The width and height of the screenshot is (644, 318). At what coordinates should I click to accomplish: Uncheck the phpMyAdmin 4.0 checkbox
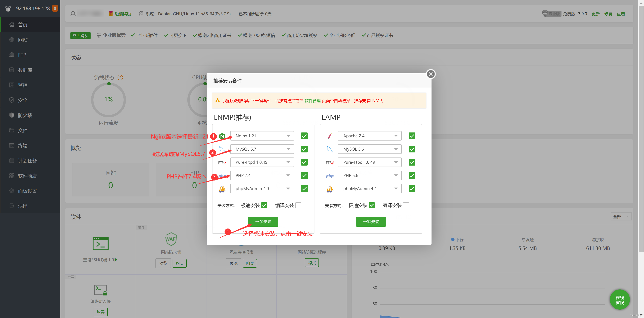pyautogui.click(x=304, y=189)
